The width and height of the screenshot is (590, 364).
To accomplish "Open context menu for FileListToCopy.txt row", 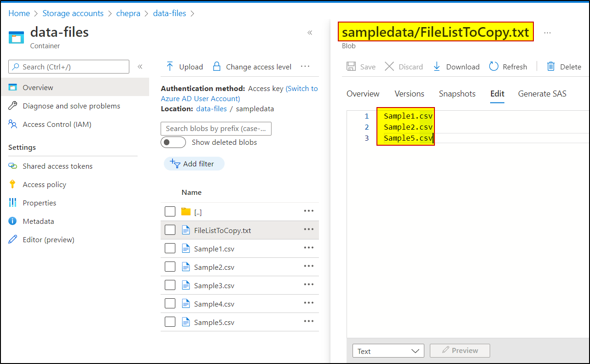I will (308, 229).
